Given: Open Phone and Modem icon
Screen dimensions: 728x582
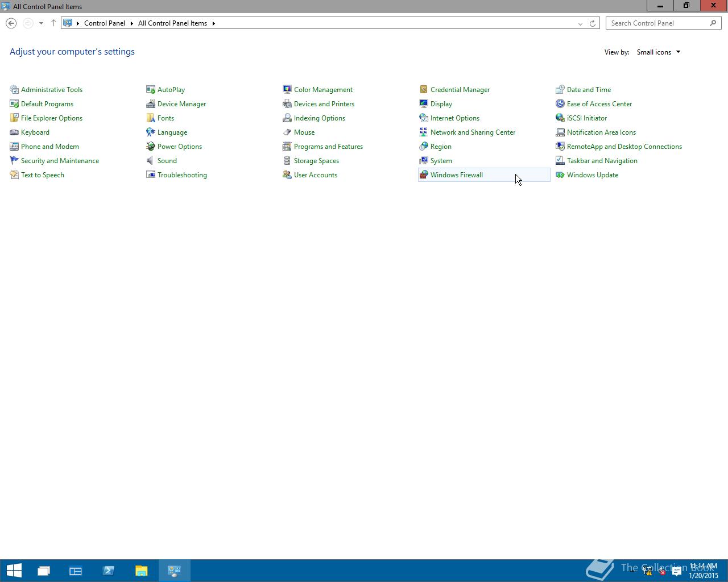Looking at the screenshot, I should pyautogui.click(x=14, y=147).
